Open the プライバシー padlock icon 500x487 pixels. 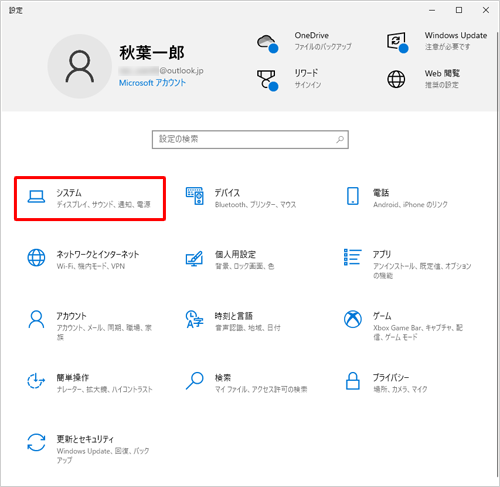coord(353,381)
